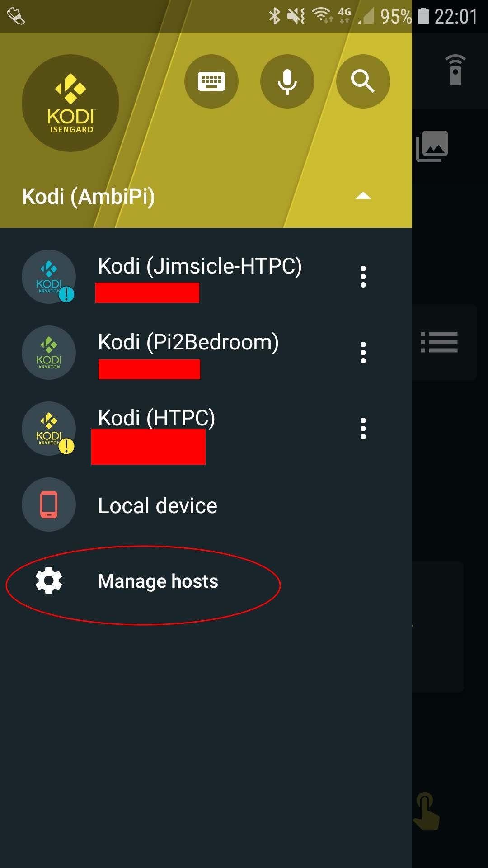Tap the Pi2Bedroom Kodi Krypton icon

pyautogui.click(x=48, y=353)
